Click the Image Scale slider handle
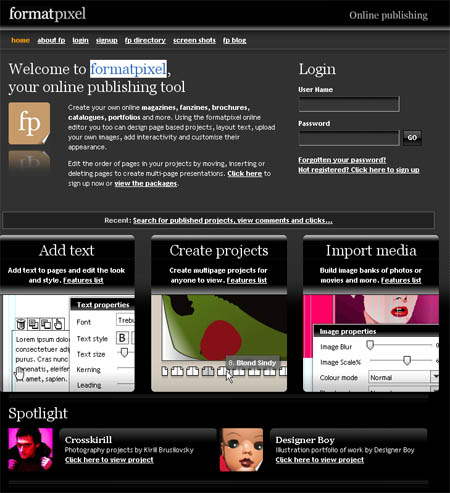Viewport: 450px width, 493px height. tap(407, 360)
